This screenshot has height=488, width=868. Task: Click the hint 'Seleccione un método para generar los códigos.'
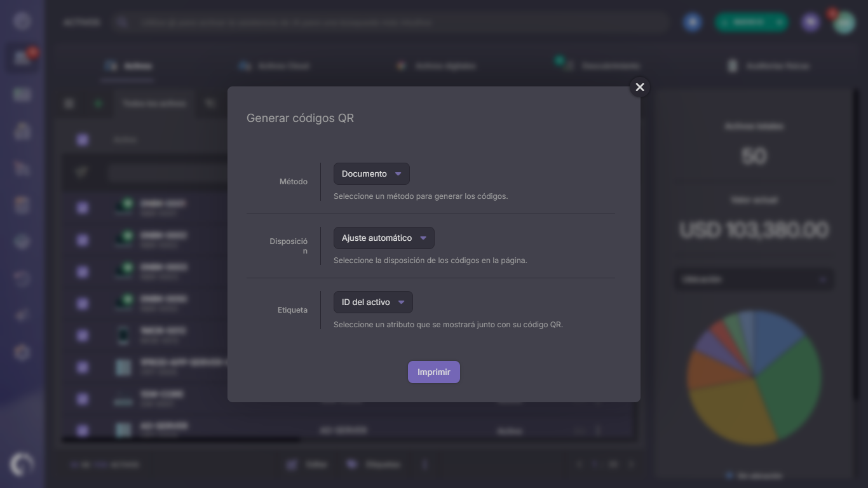coord(421,196)
